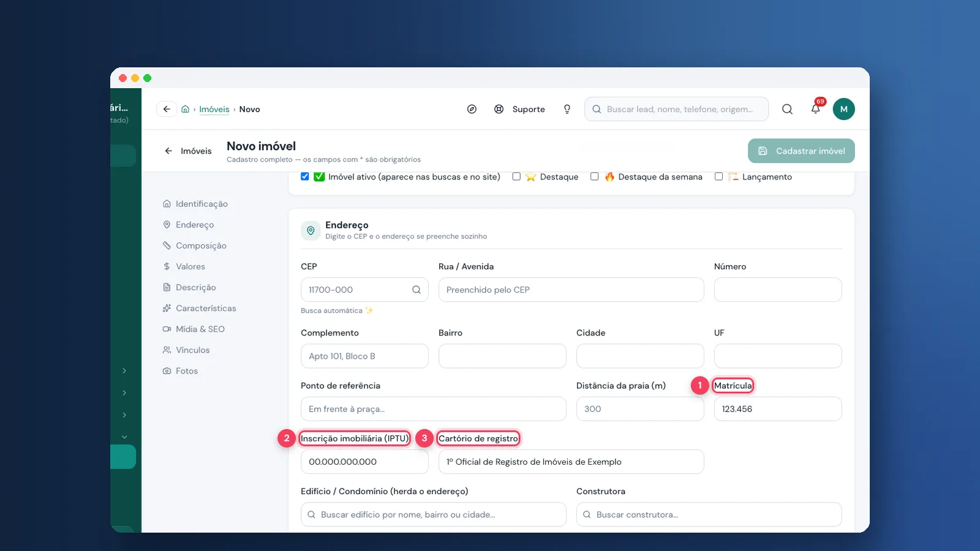Screen dimensions: 980x551
Task: Focus the Inscrição imobiliária (IPTU) field
Action: [364, 462]
